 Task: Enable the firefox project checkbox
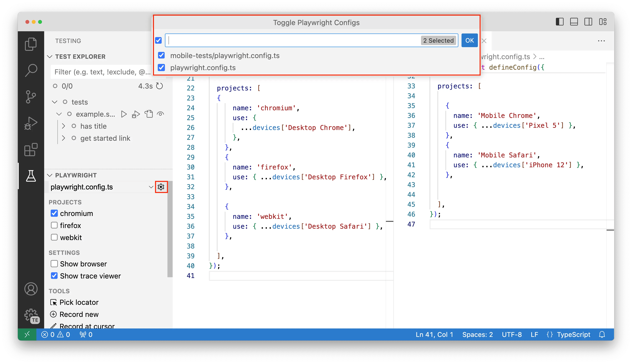[54, 225]
